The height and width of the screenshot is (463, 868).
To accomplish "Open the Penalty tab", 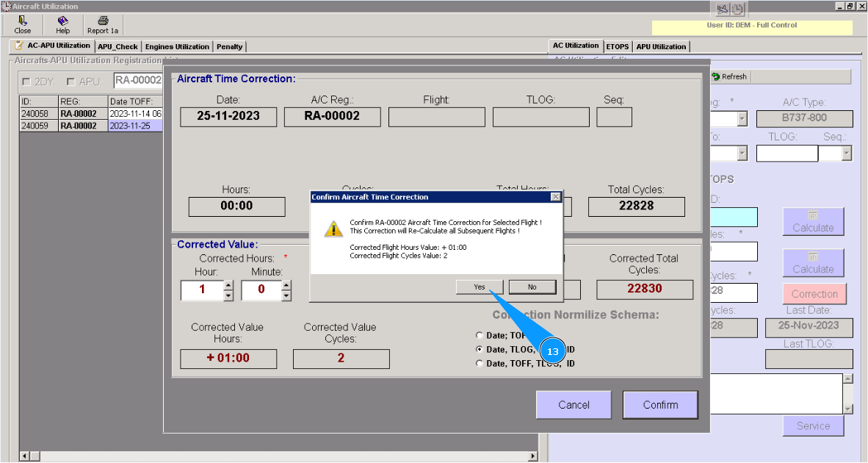I will click(229, 46).
